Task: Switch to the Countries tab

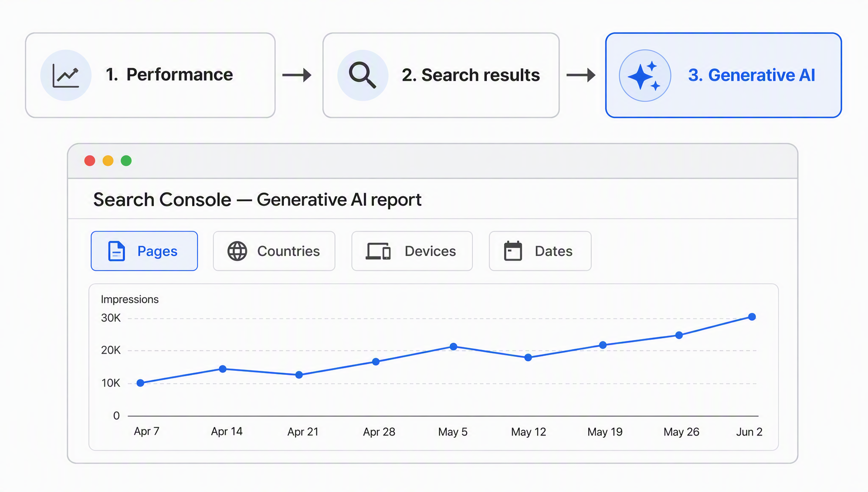Action: 274,251
